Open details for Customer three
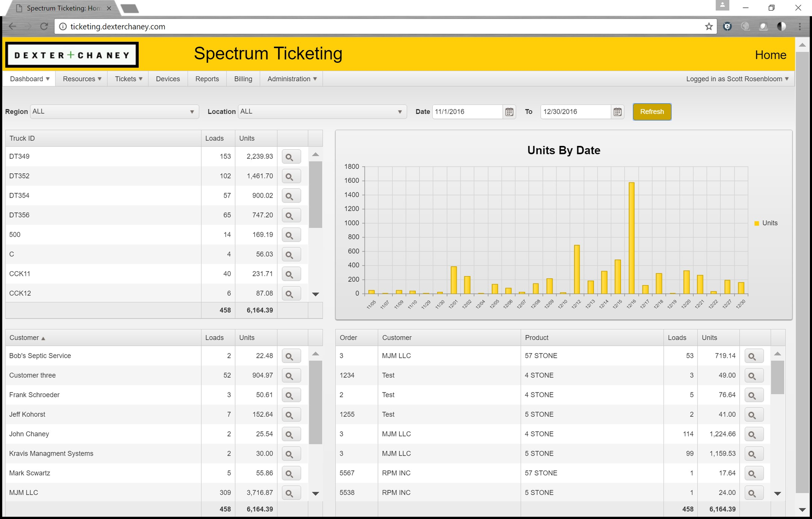The height and width of the screenshot is (519, 812). tap(291, 376)
